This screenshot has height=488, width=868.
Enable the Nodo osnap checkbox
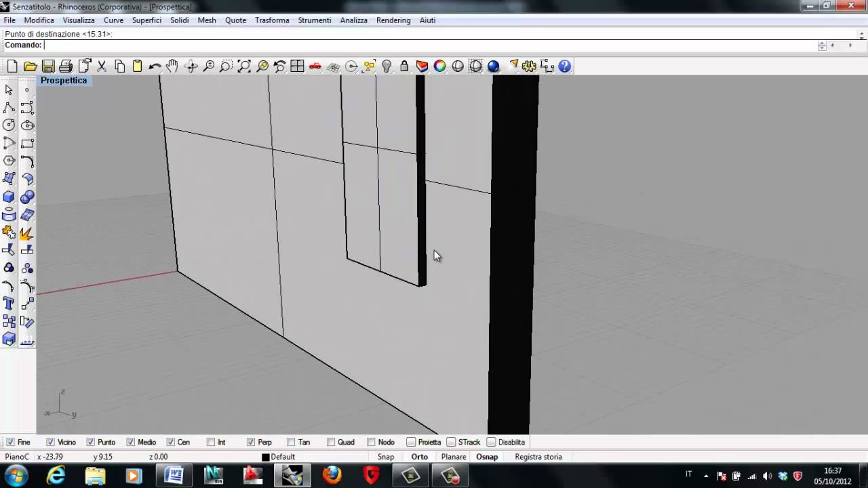click(x=370, y=442)
